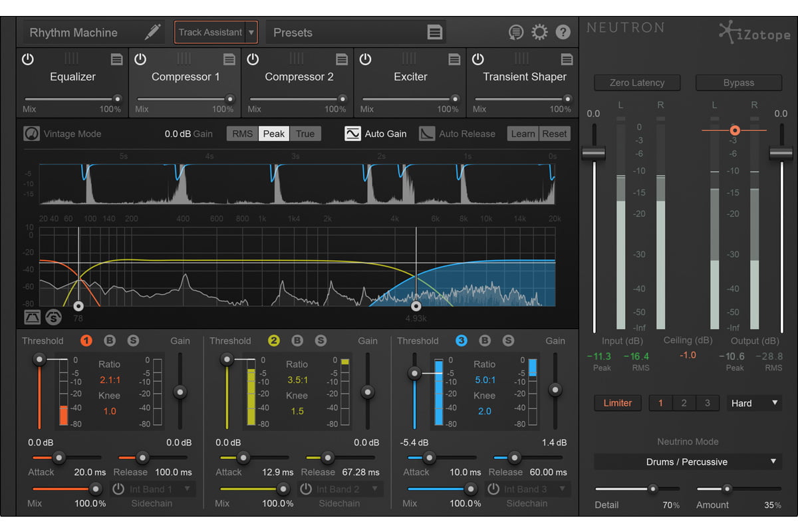Click crossover handle at 78 Hz

point(78,306)
